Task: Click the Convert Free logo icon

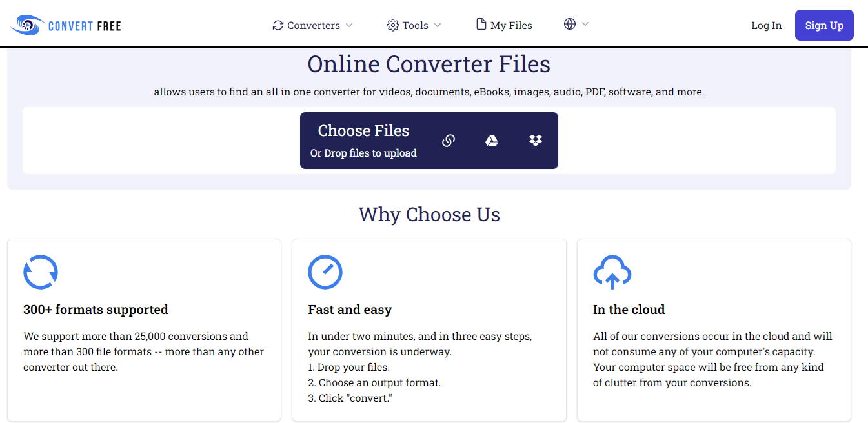Action: tap(28, 25)
